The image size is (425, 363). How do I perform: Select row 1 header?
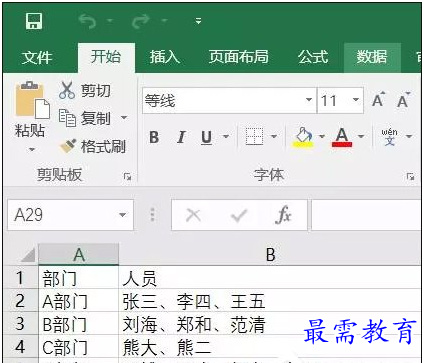click(21, 277)
